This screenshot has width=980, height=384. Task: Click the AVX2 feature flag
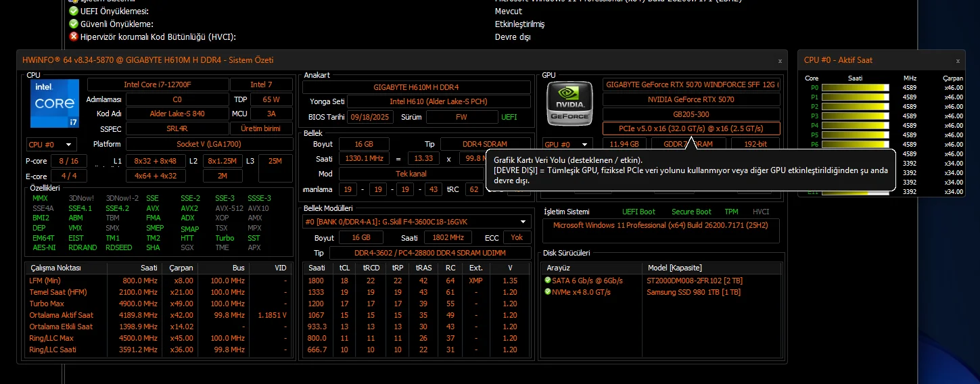[189, 208]
